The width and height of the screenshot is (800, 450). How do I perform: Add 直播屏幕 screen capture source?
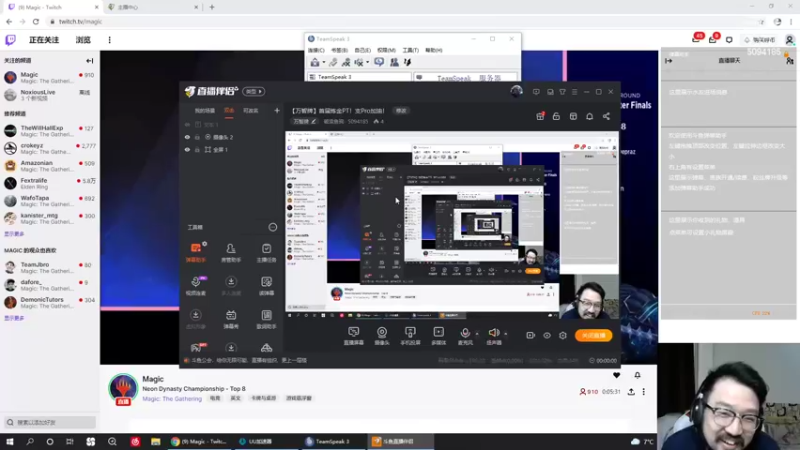354,336
